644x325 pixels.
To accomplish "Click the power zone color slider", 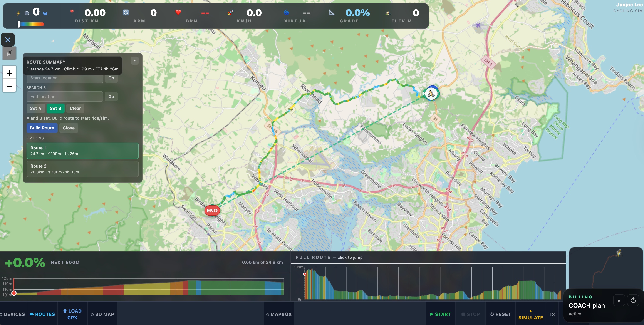I will [x=32, y=24].
